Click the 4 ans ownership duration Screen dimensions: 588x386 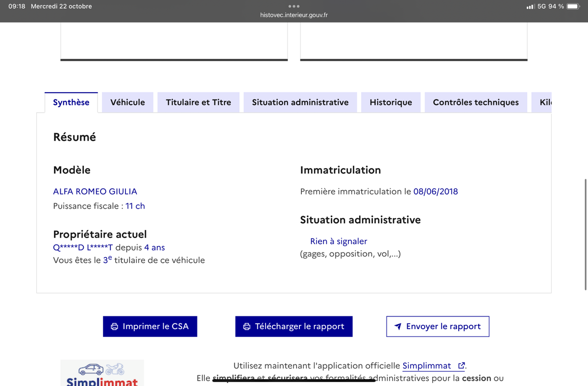click(x=154, y=248)
